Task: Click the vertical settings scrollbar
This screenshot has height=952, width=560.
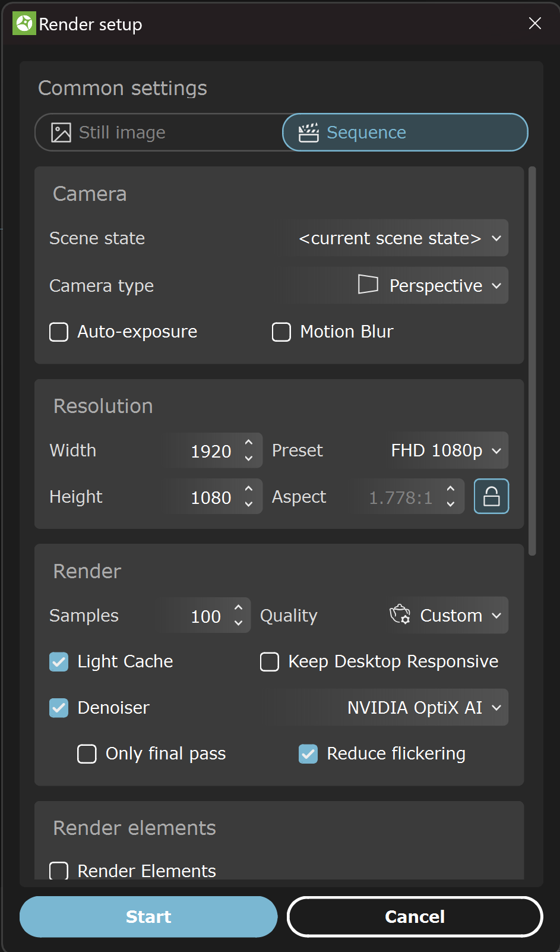Action: (x=532, y=361)
